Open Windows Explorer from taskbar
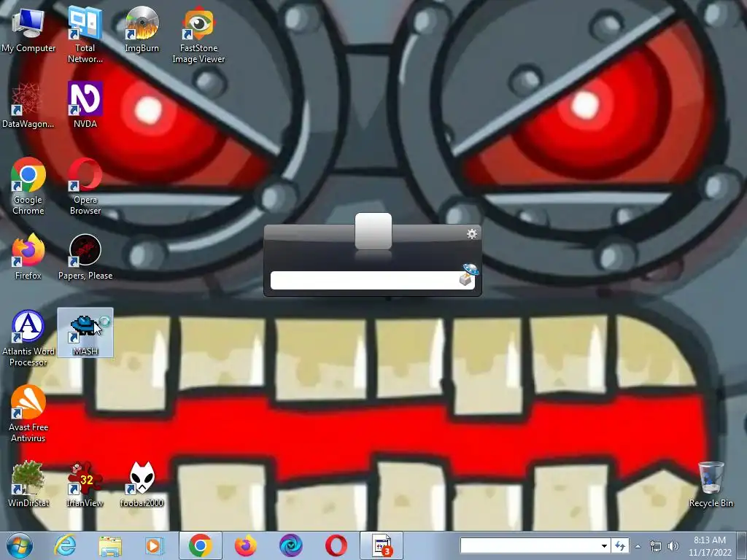The height and width of the screenshot is (560, 747). click(110, 545)
